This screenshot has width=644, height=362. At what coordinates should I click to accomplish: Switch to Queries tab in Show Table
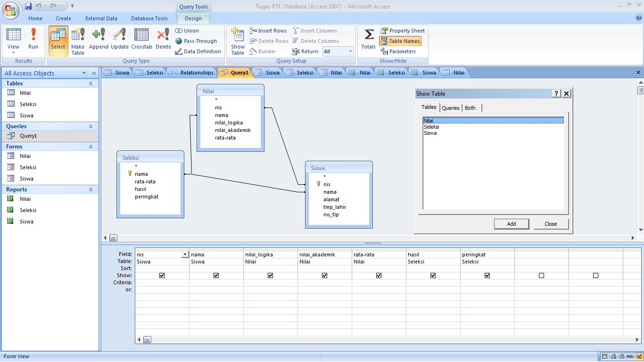pos(450,108)
